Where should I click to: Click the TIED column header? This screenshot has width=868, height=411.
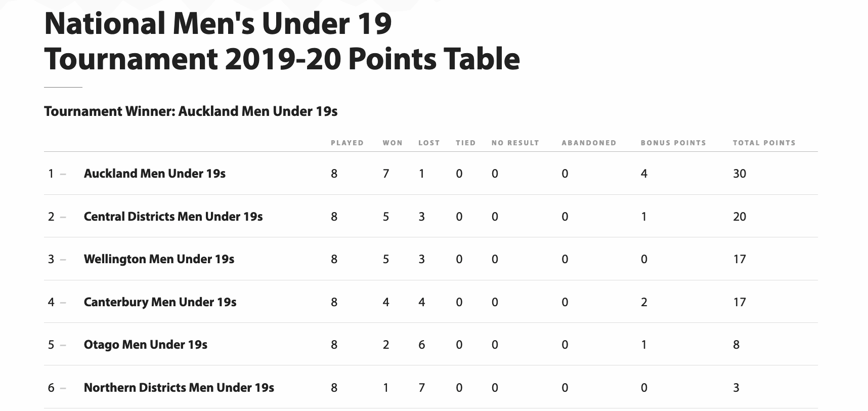[x=466, y=143]
